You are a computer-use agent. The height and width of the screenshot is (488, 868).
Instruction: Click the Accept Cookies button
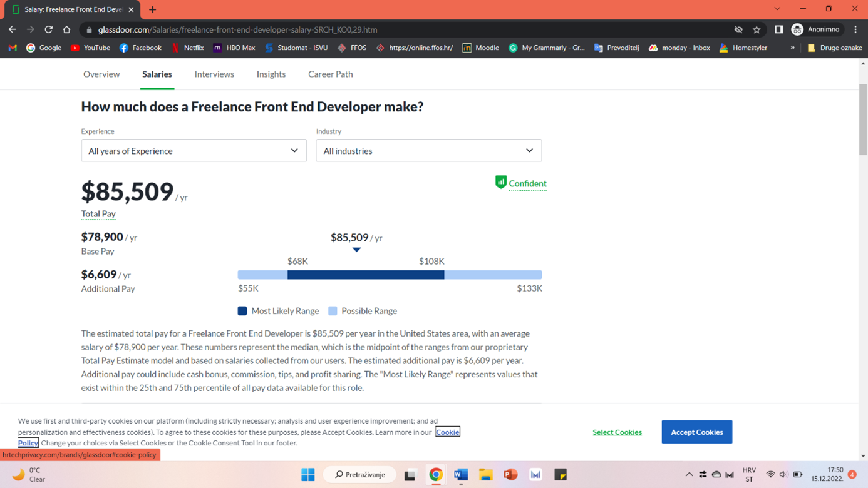pyautogui.click(x=697, y=432)
